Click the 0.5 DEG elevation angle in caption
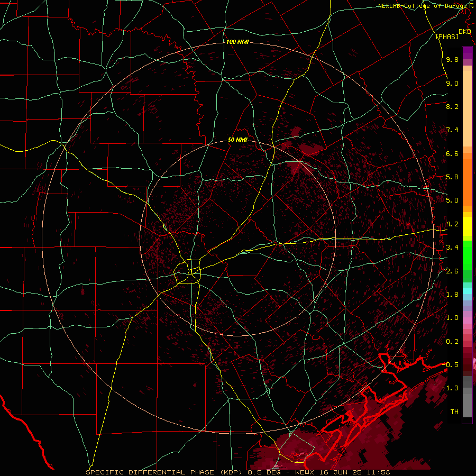476x476 pixels. [263, 472]
